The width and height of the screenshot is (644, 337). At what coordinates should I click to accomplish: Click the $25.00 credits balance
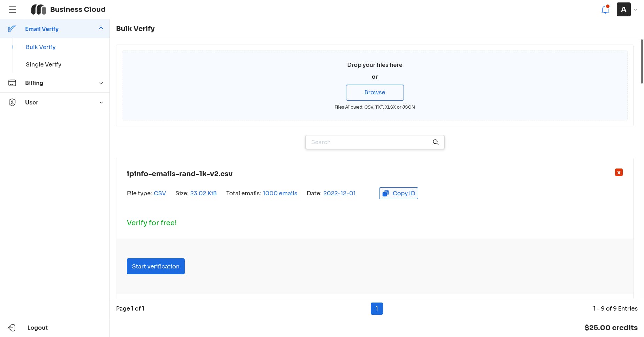point(611,328)
